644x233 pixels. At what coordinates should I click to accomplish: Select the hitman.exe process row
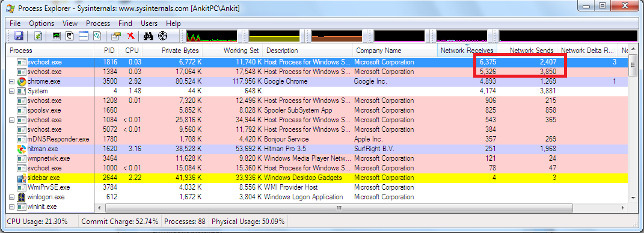[317, 149]
